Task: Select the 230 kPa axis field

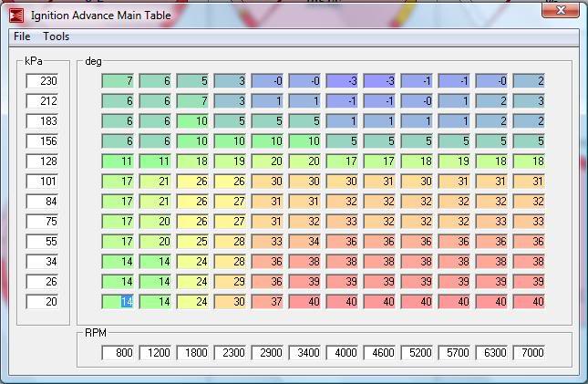Action: click(42, 80)
